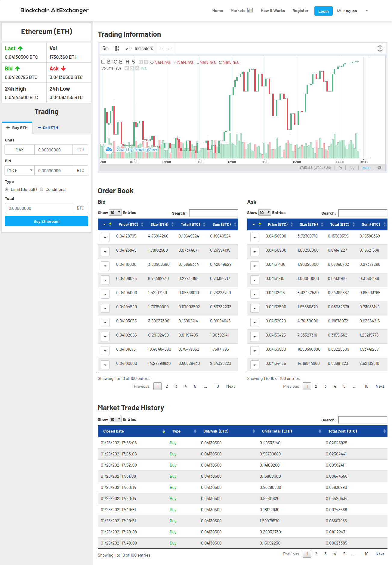Screen dimensions: 392x565
Task: Switch to the Buy ETH tab
Action: [17, 128]
